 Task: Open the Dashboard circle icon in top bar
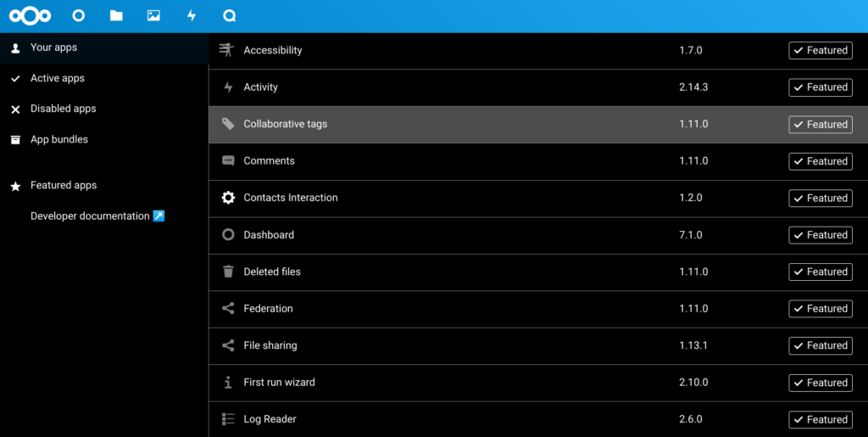[x=79, y=16]
